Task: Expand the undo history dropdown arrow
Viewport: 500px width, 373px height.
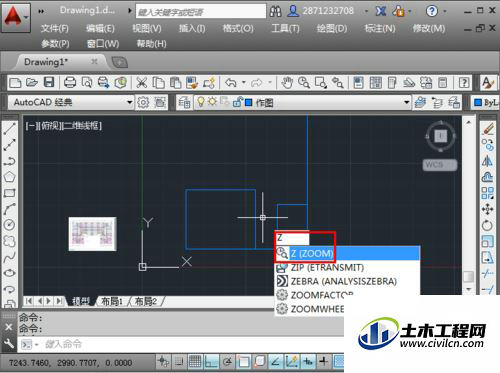Action: pos(244,82)
